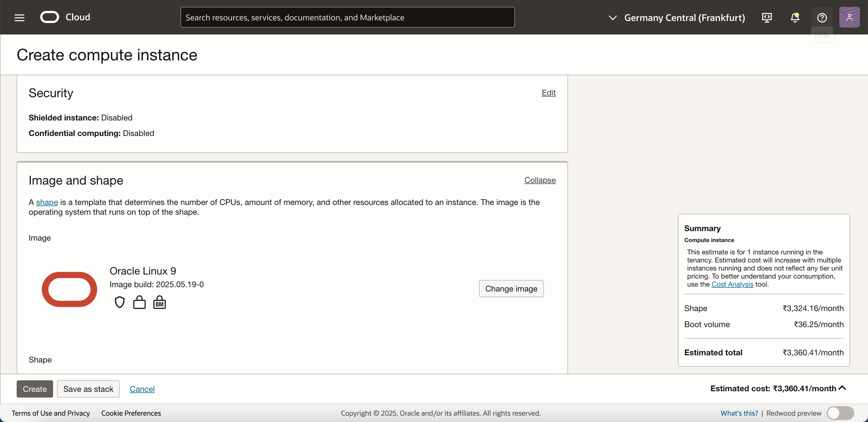Edit the Security section
868x422 pixels.
point(549,93)
